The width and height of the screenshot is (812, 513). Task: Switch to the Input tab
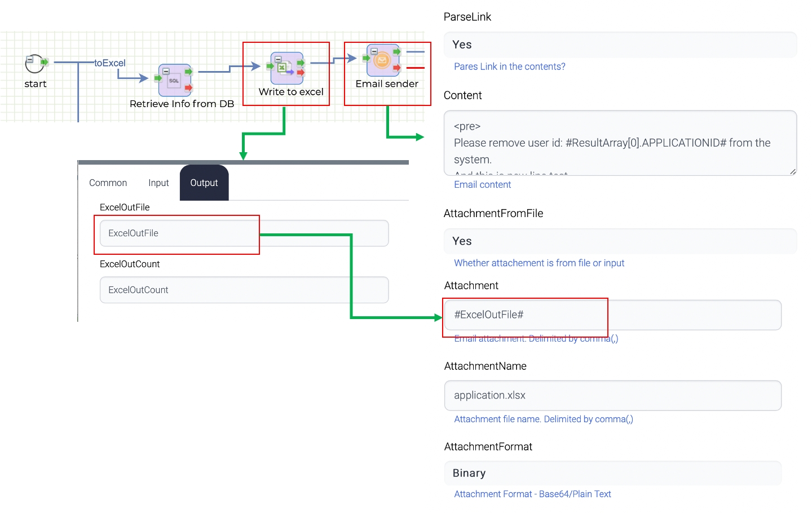pos(158,183)
